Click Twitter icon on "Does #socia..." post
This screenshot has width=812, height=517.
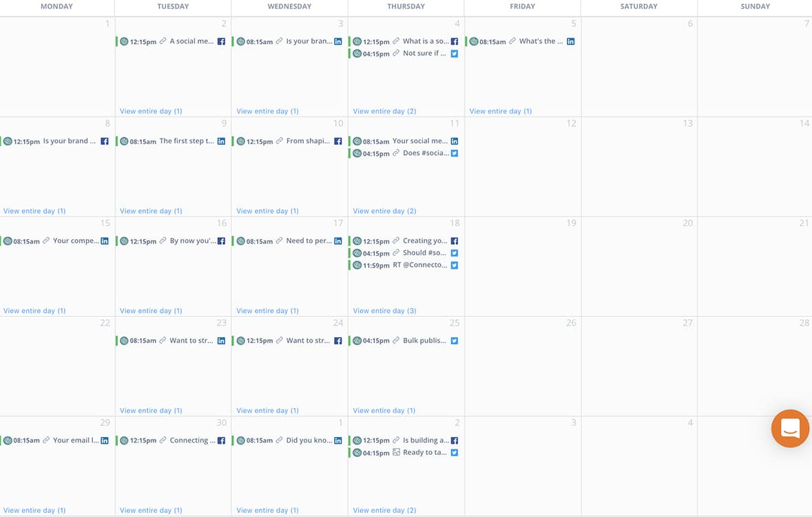click(x=454, y=153)
